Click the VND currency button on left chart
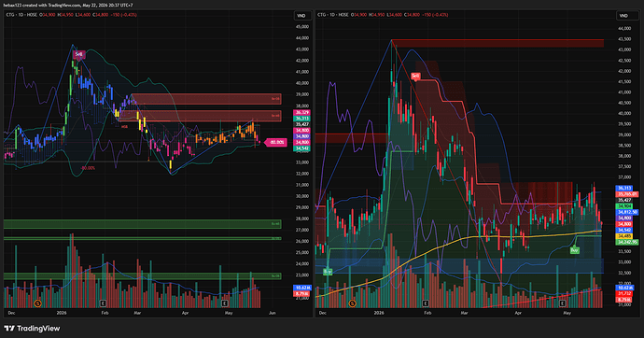Viewport: 644px width, 338px height. point(301,16)
